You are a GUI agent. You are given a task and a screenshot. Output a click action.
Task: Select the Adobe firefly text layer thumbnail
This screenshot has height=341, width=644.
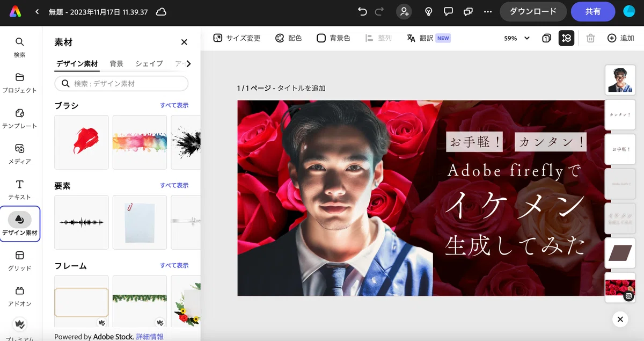point(620,183)
